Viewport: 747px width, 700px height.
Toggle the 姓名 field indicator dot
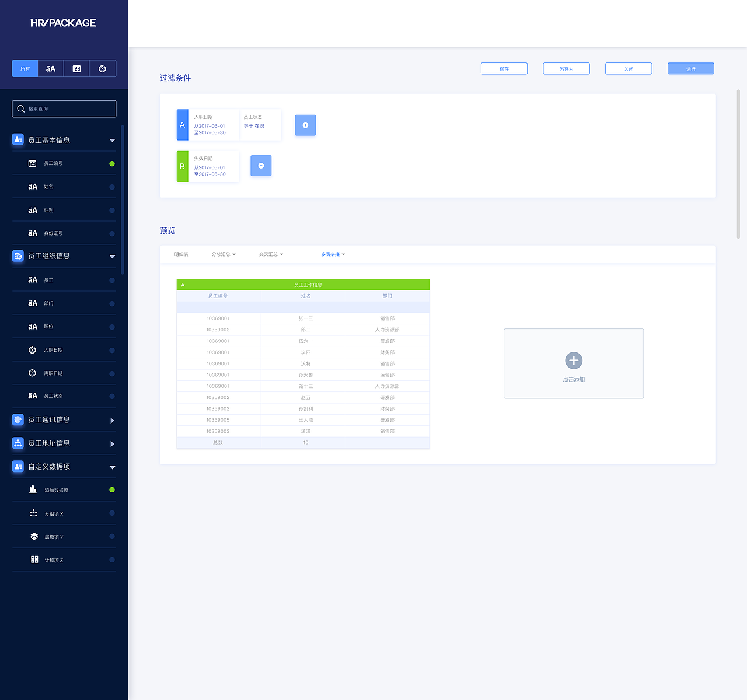[112, 187]
